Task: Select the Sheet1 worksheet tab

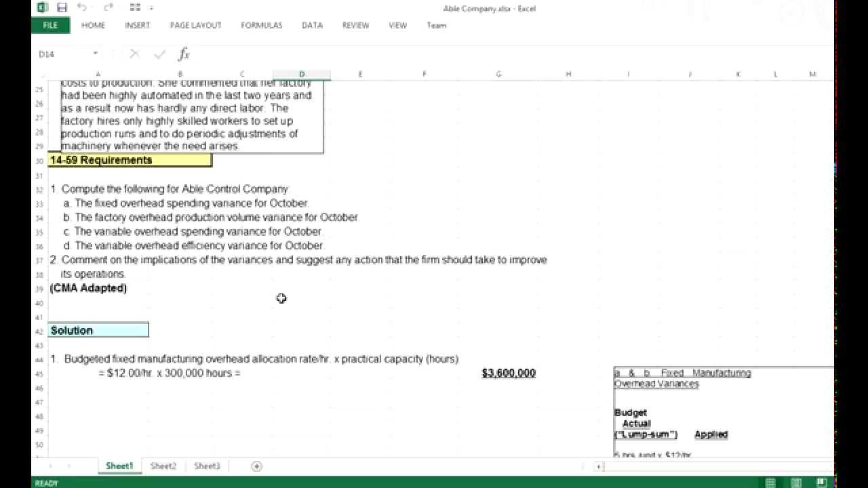Action: (119, 466)
